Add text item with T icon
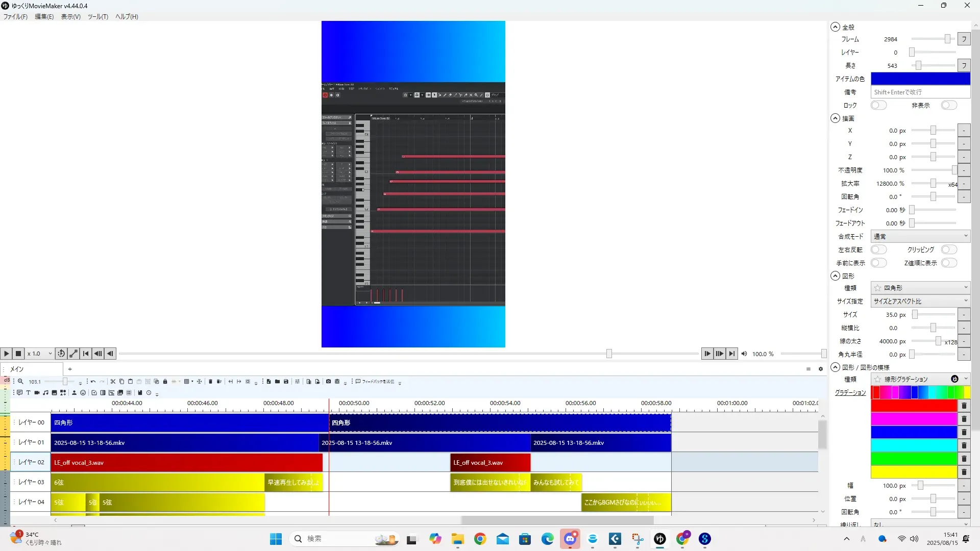Image resolution: width=980 pixels, height=551 pixels. (x=28, y=392)
